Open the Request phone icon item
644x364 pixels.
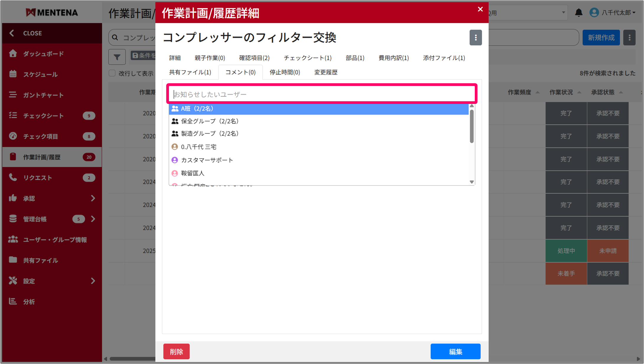[13, 177]
